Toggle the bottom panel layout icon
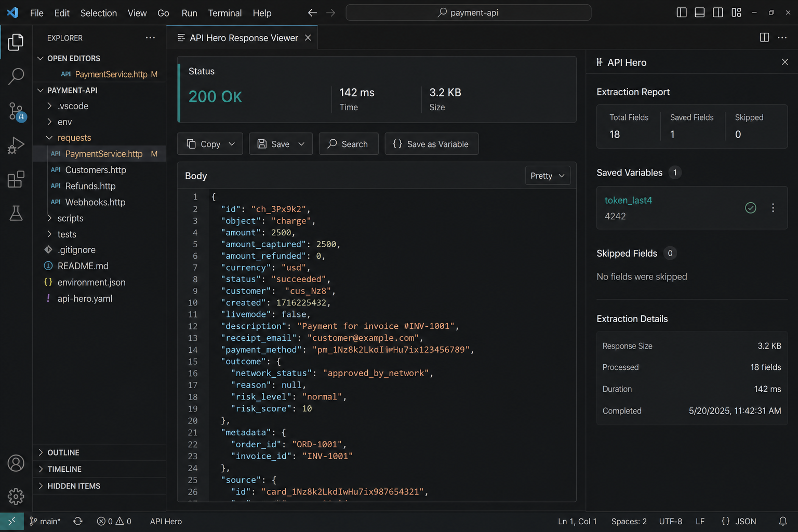This screenshot has height=532, width=798. pos(700,12)
